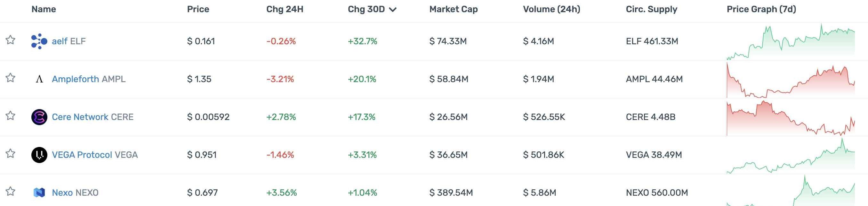The width and height of the screenshot is (868, 206).
Task: Favorite VEGA Protocol with the star
Action: (11, 153)
